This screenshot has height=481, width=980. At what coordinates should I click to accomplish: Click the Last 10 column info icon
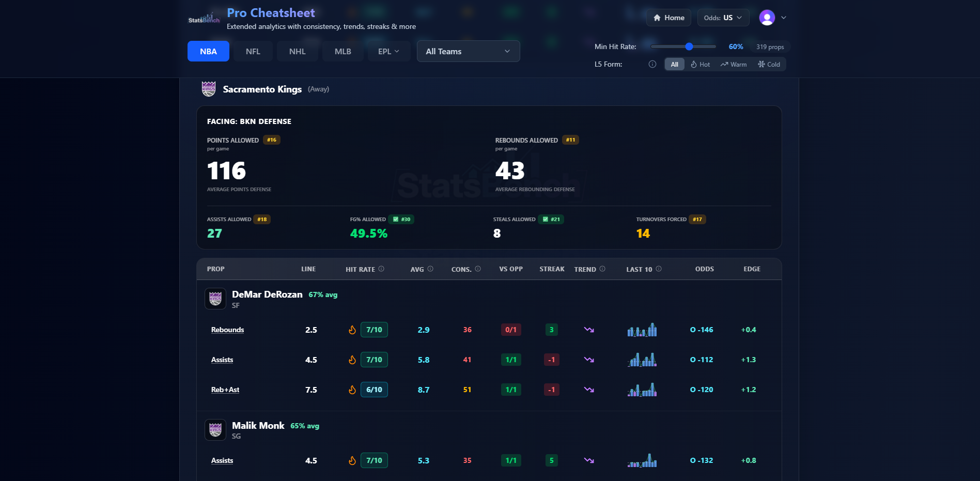659,269
